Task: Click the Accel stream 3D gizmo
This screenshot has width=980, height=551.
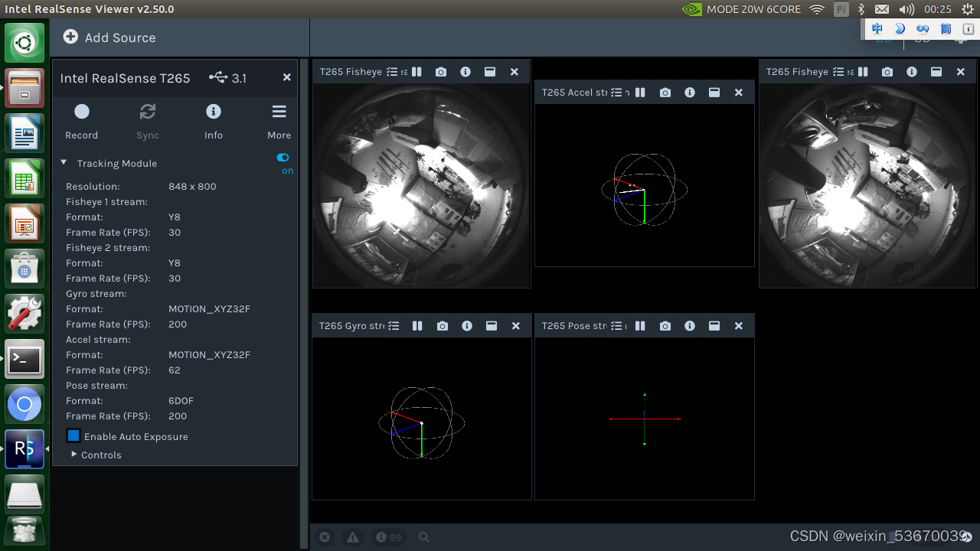Action: [644, 189]
